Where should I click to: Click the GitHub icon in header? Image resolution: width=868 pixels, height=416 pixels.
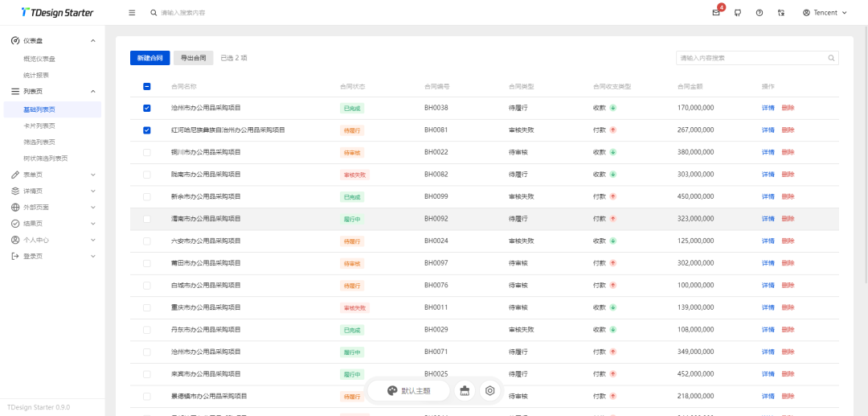[x=738, y=13]
